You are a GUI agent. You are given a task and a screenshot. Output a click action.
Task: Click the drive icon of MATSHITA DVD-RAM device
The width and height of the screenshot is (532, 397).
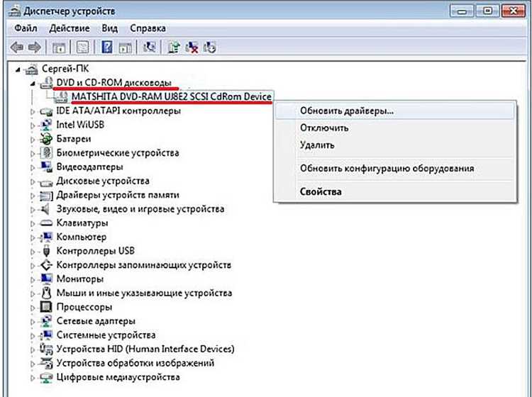[60, 97]
